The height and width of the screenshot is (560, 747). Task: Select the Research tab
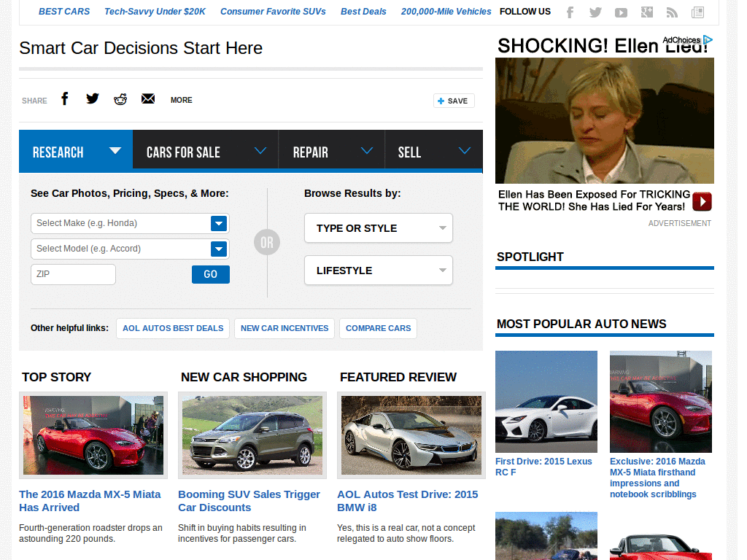tap(76, 152)
